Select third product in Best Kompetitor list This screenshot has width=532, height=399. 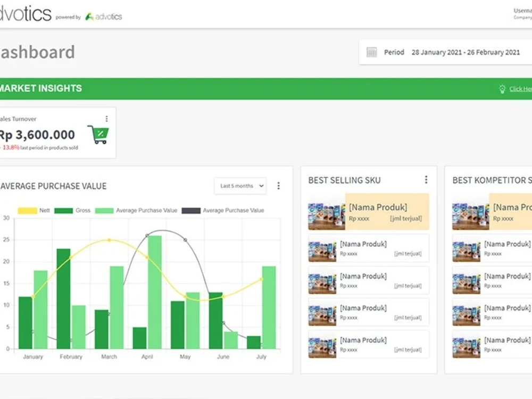tap(492, 280)
